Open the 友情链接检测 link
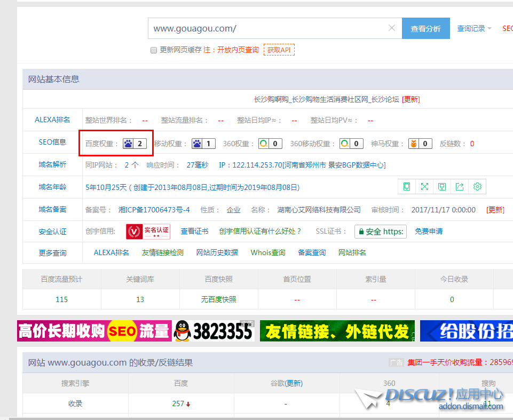513x420 pixels. click(x=162, y=252)
